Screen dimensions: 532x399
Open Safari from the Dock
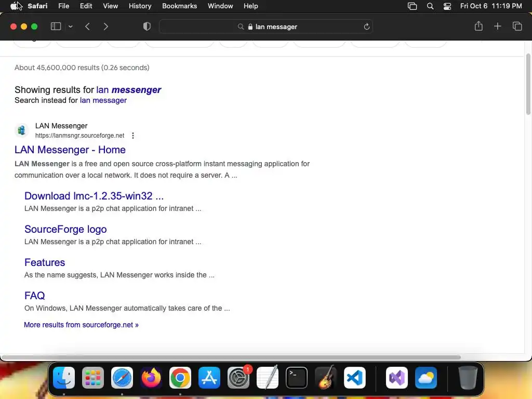click(x=122, y=378)
